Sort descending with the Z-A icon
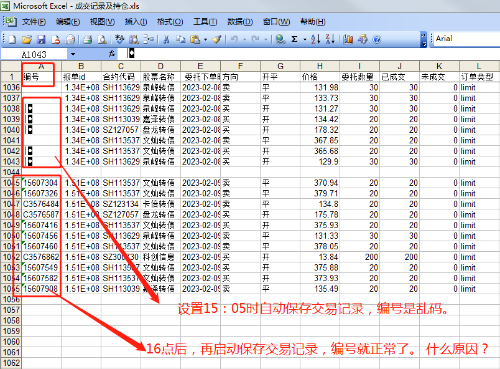 [330, 39]
